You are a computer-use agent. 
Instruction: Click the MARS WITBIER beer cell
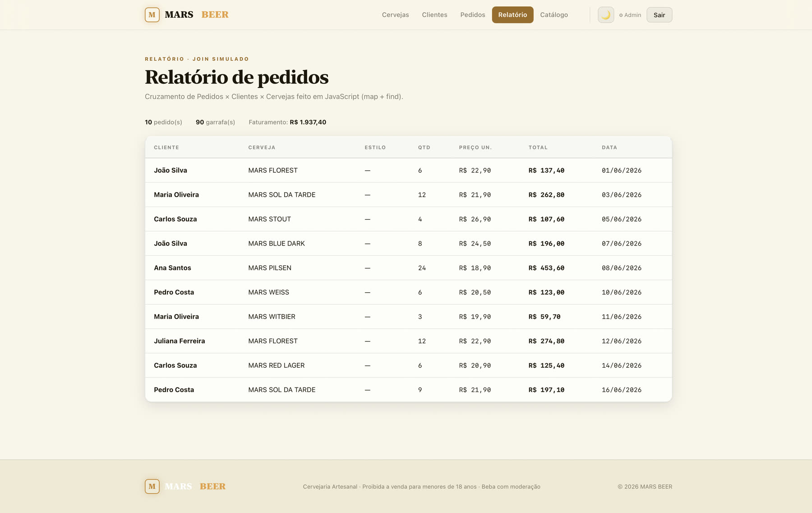[272, 317]
